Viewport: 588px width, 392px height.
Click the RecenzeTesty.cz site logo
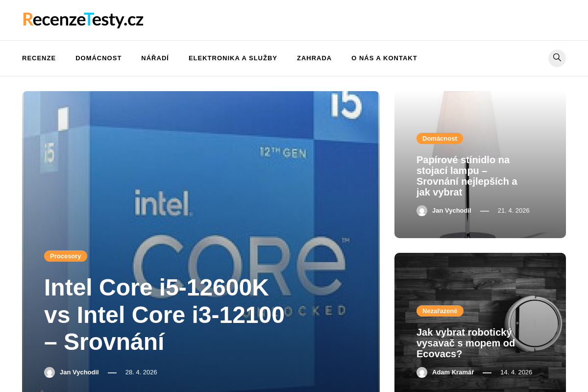coord(83,20)
